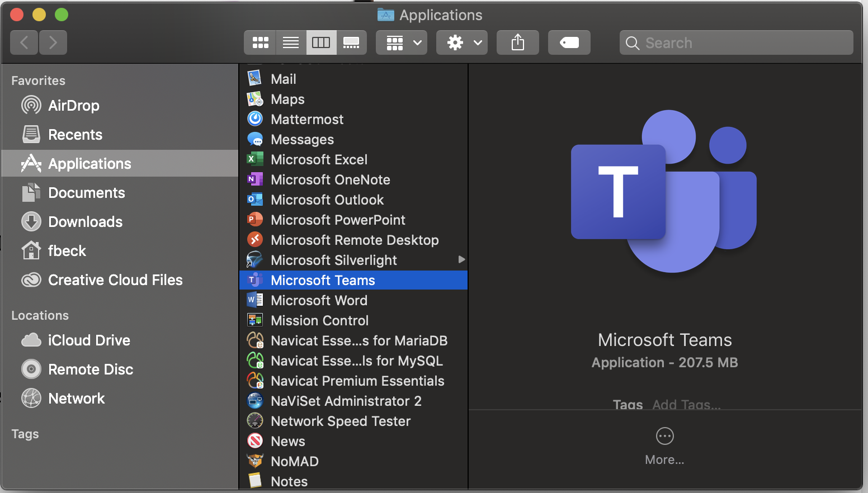Image resolution: width=868 pixels, height=493 pixels.
Task: Click the Search field
Action: click(x=737, y=42)
